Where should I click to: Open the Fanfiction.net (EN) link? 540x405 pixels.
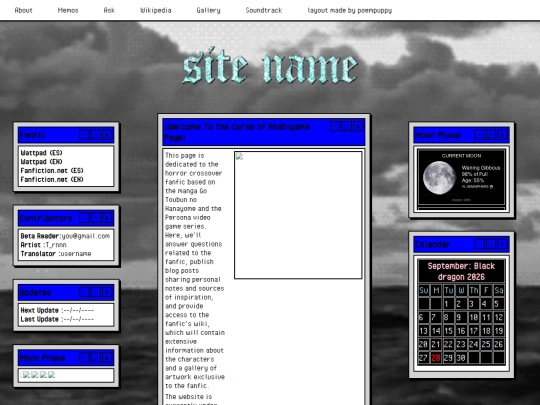[x=52, y=179]
